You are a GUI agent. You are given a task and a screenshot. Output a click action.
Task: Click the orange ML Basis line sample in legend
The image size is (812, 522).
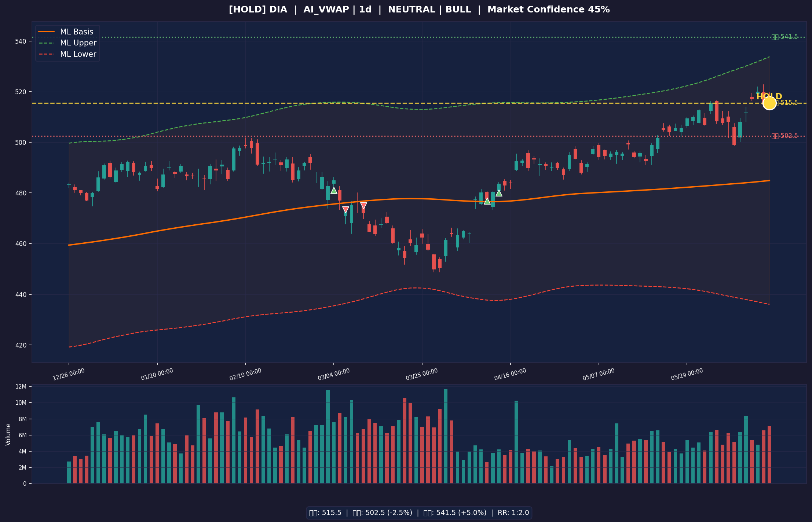point(46,32)
